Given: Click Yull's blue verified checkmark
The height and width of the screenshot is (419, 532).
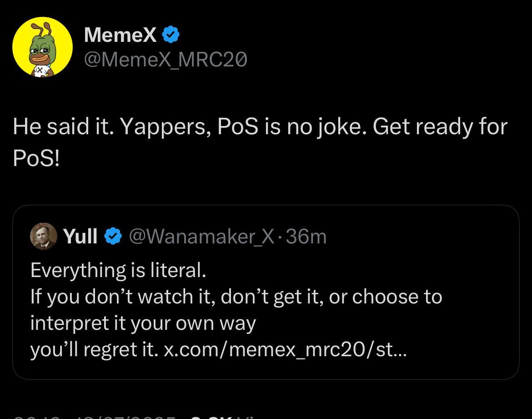Looking at the screenshot, I should coord(113,237).
